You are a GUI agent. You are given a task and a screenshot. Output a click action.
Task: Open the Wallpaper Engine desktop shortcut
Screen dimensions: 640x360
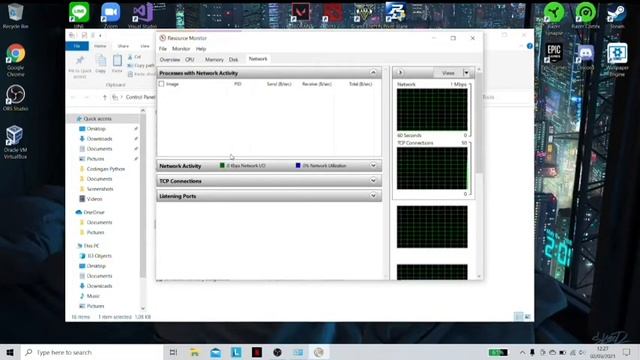click(x=617, y=60)
